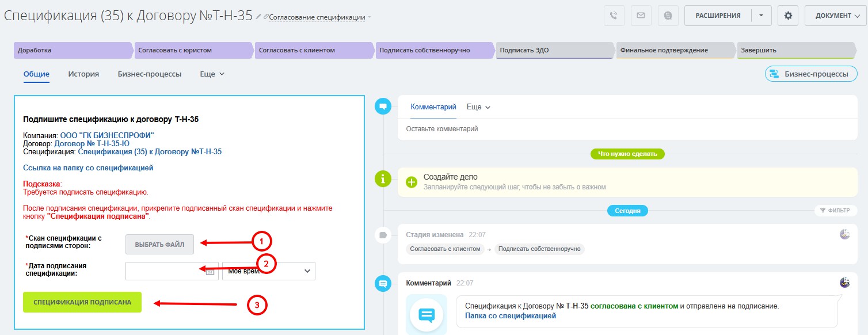Screen dimensions: 868x335
Task: Open the Спецификация (35) к Договору link in the form
Action: point(150,152)
